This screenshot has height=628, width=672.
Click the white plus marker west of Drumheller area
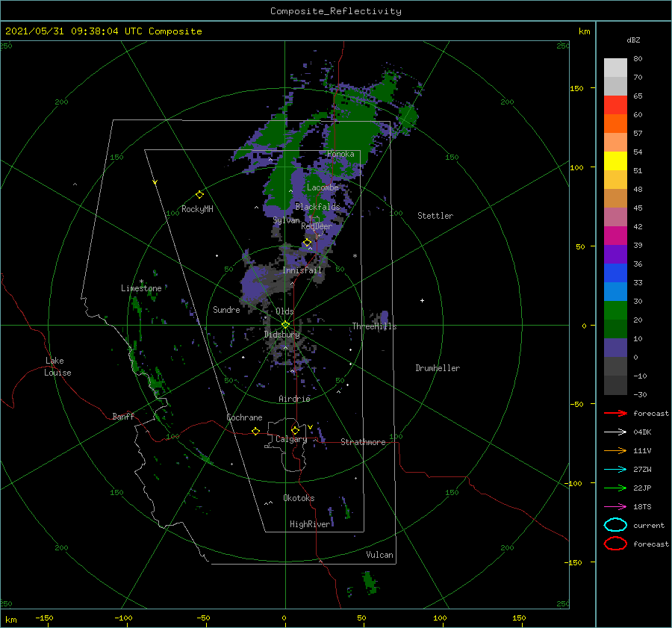(x=422, y=300)
